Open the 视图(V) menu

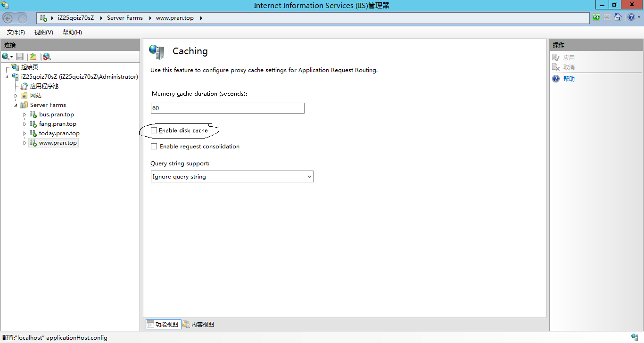(x=43, y=33)
